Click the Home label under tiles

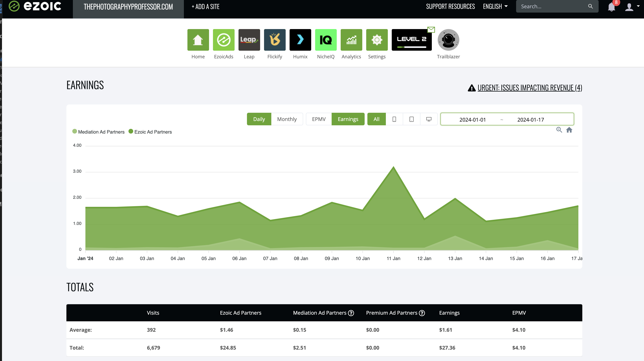(x=198, y=57)
